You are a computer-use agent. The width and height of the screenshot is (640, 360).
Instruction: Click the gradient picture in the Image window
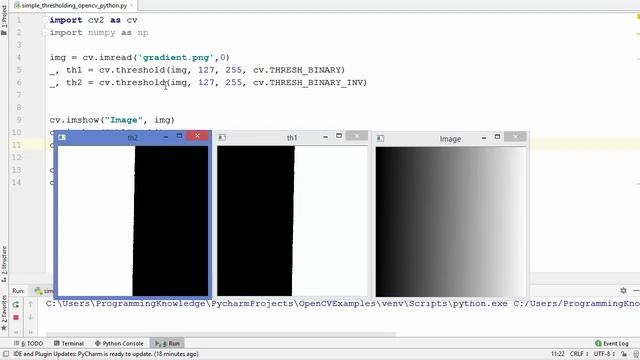pyautogui.click(x=451, y=222)
